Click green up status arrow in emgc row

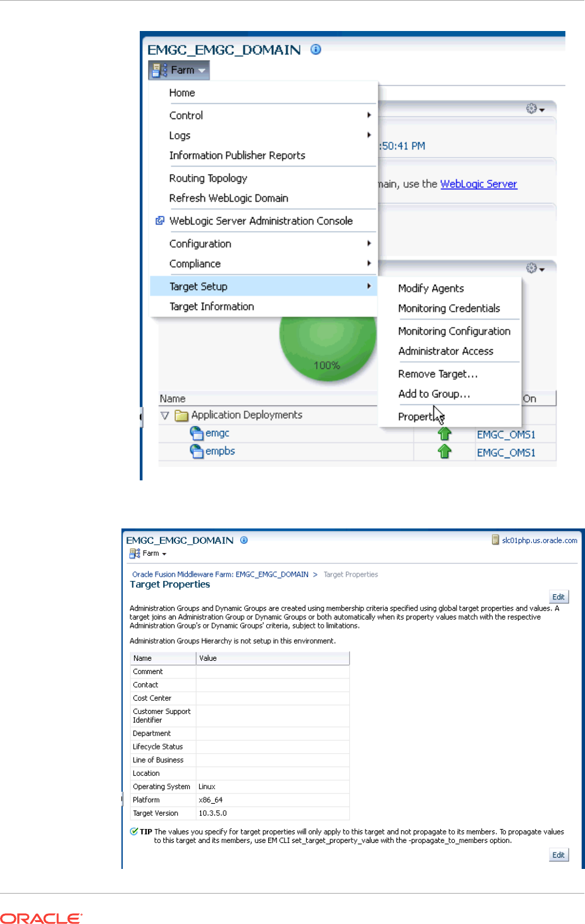point(445,434)
